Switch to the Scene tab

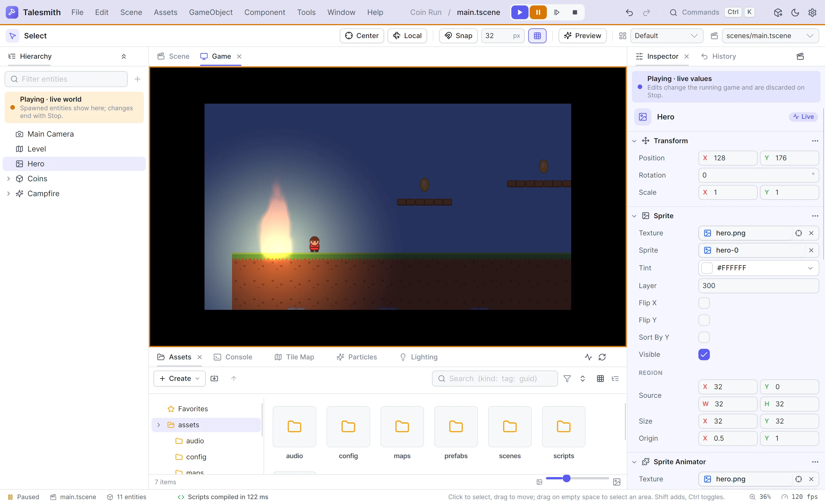point(173,56)
